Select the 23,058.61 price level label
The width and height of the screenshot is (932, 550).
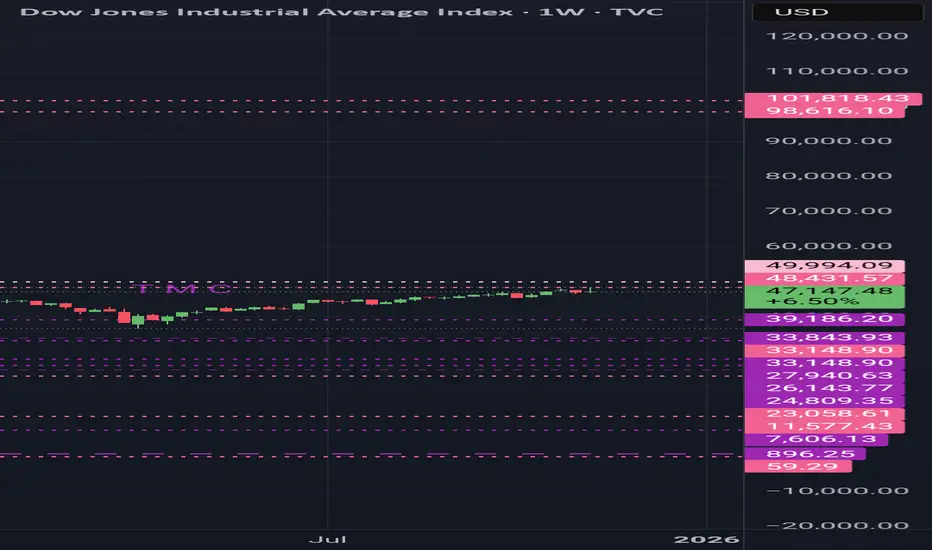click(824, 414)
